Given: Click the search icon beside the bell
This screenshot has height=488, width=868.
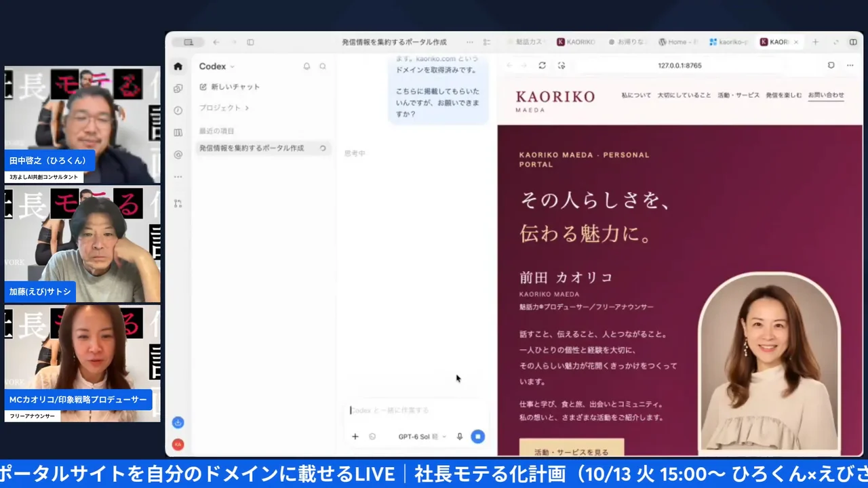Looking at the screenshot, I should 323,66.
